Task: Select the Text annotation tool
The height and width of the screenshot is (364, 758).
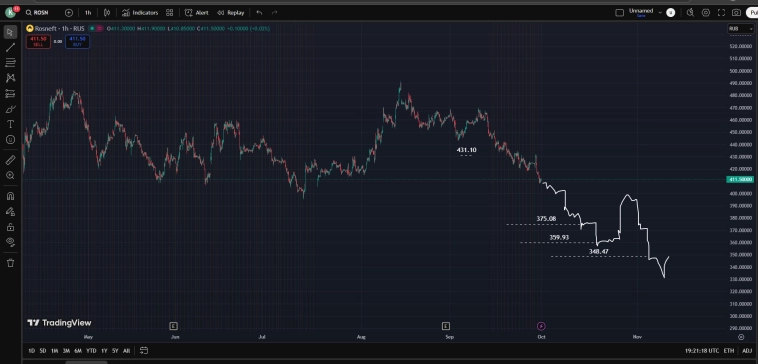Action: [x=10, y=124]
